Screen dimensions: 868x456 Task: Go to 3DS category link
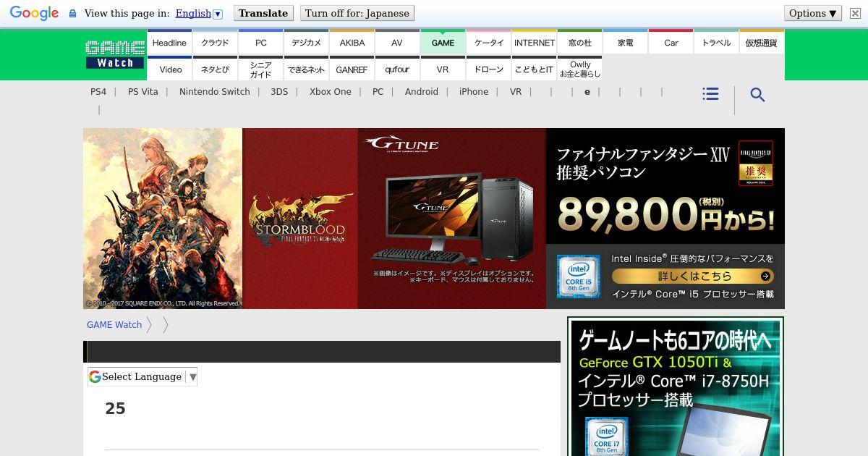coord(279,92)
